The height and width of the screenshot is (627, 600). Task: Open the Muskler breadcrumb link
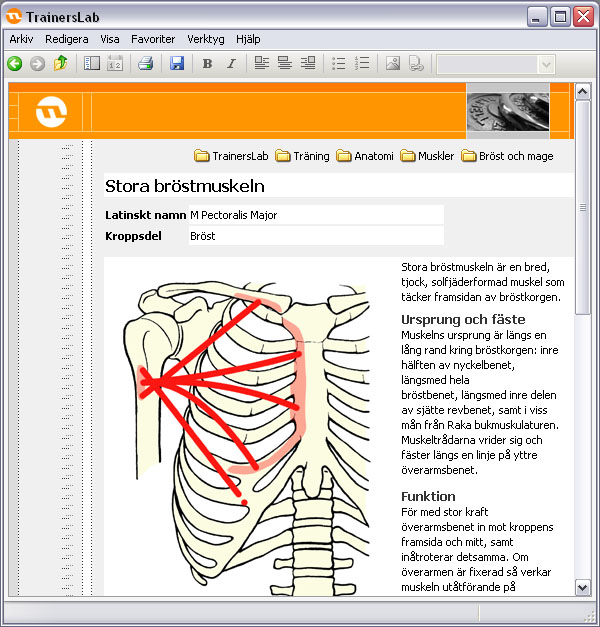pyautogui.click(x=427, y=156)
